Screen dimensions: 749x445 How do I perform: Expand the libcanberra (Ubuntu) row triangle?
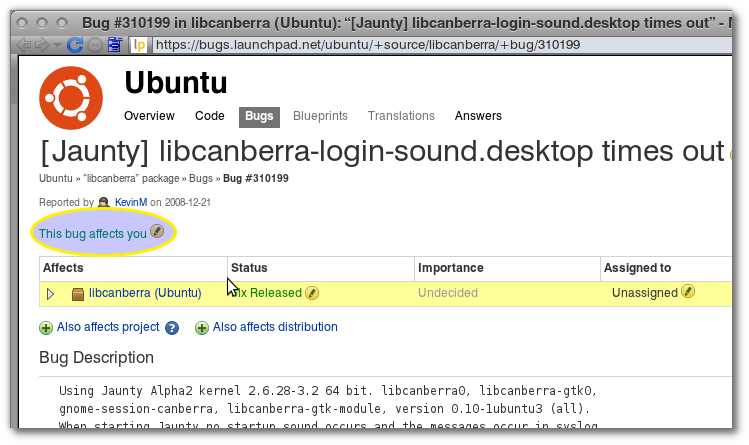50,294
